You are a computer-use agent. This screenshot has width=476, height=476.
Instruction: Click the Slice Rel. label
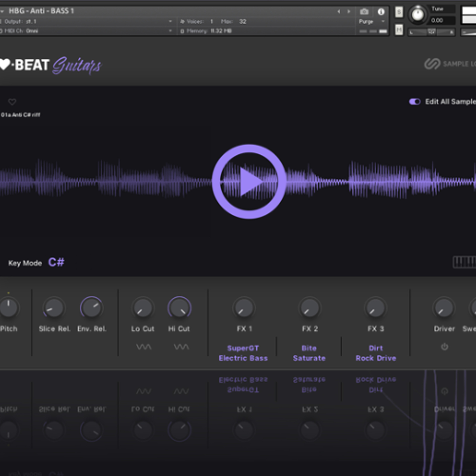point(54,329)
